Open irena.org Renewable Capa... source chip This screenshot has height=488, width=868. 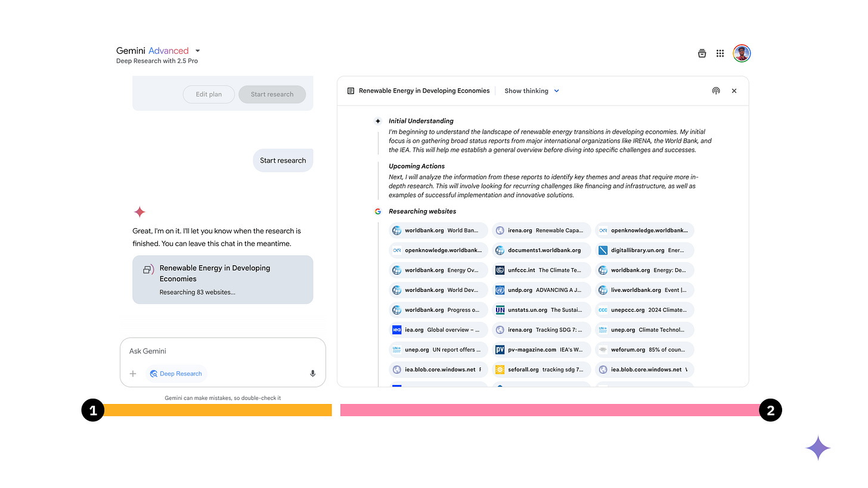click(541, 231)
